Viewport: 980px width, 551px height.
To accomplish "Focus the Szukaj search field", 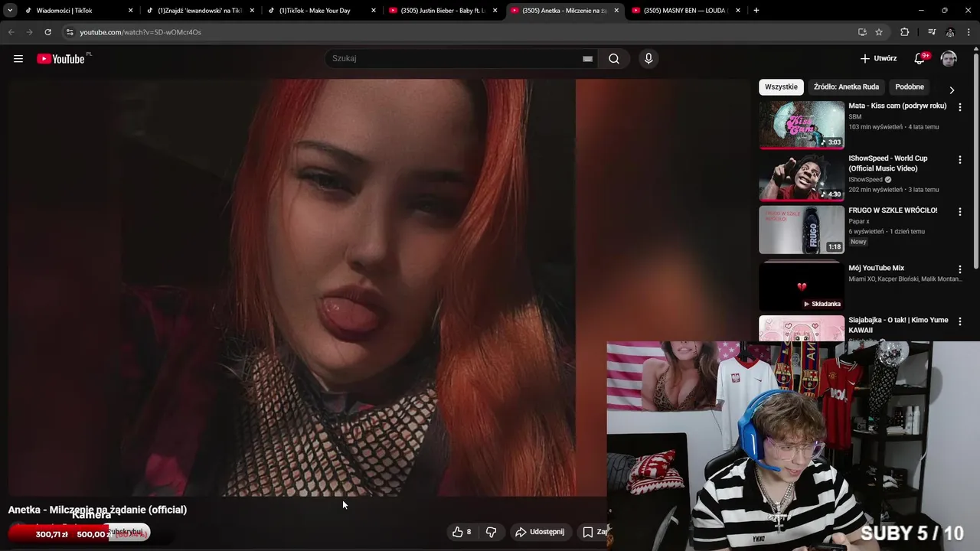I will pos(456,59).
